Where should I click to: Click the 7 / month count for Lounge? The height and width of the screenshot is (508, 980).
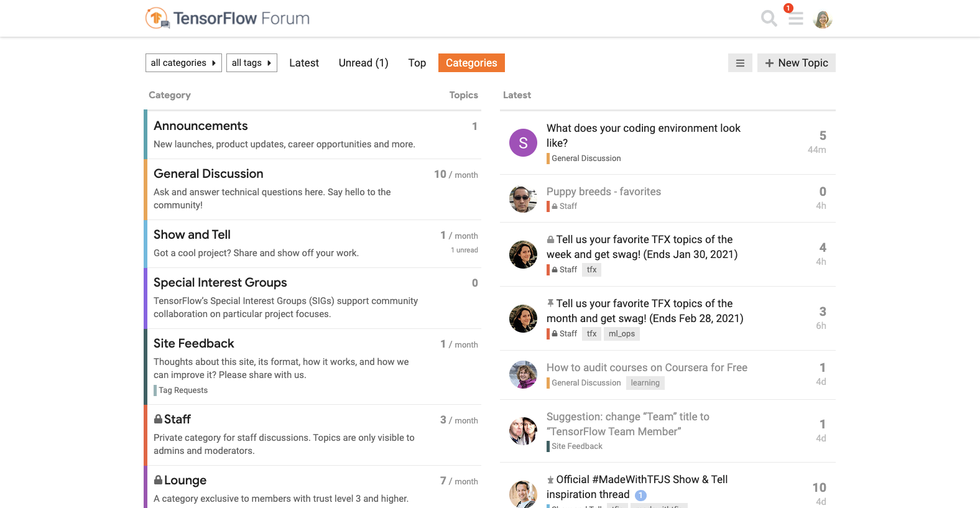pyautogui.click(x=459, y=481)
